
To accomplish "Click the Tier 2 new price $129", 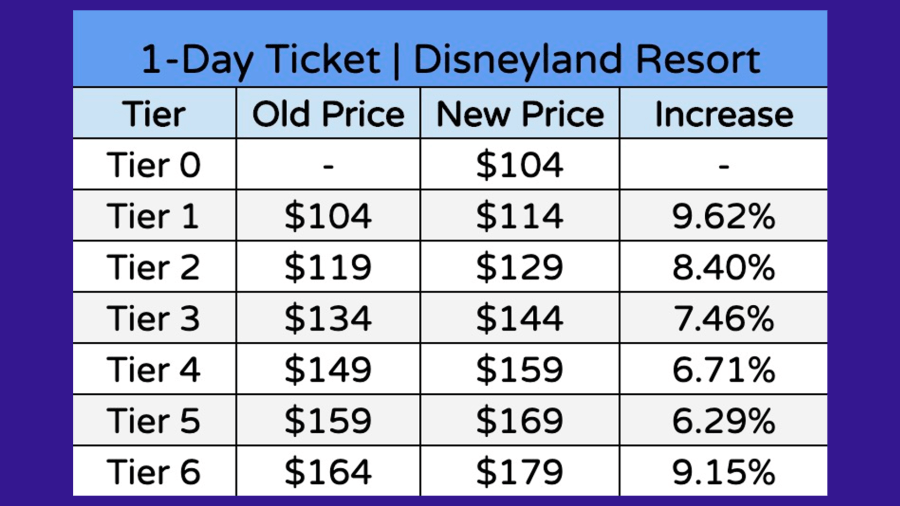I will 520,268.
